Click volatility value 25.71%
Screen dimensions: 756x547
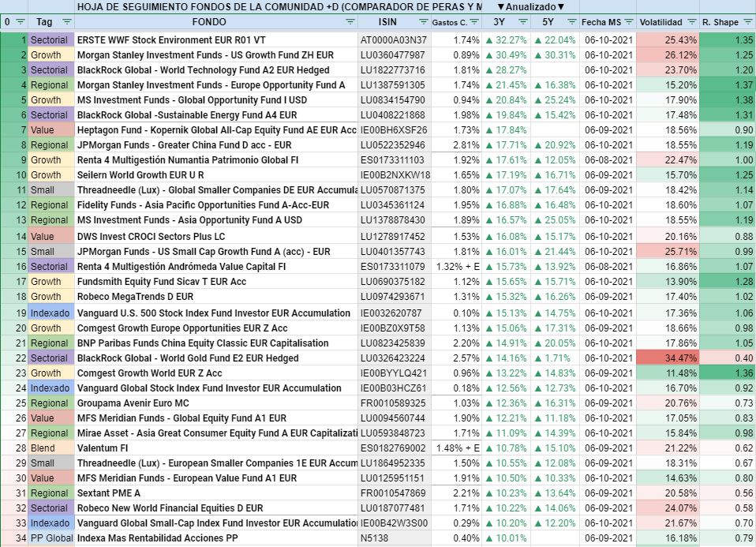668,251
